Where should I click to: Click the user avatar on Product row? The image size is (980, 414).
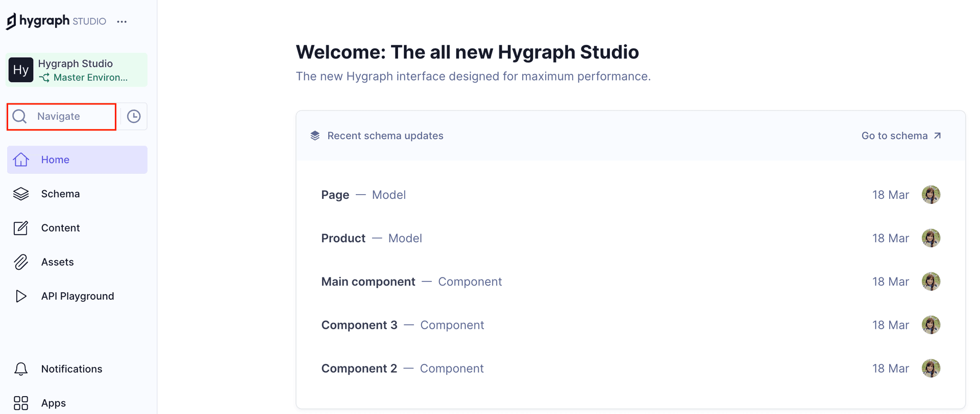coord(931,238)
